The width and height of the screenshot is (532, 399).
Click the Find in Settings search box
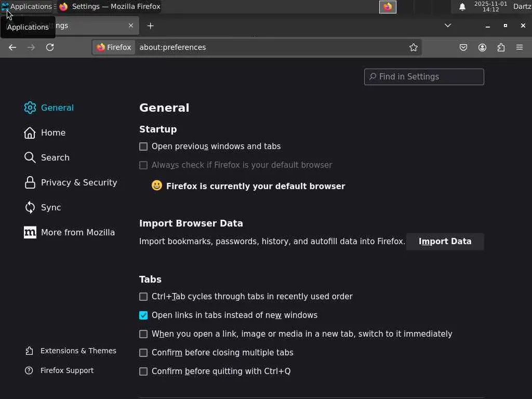pos(424,77)
